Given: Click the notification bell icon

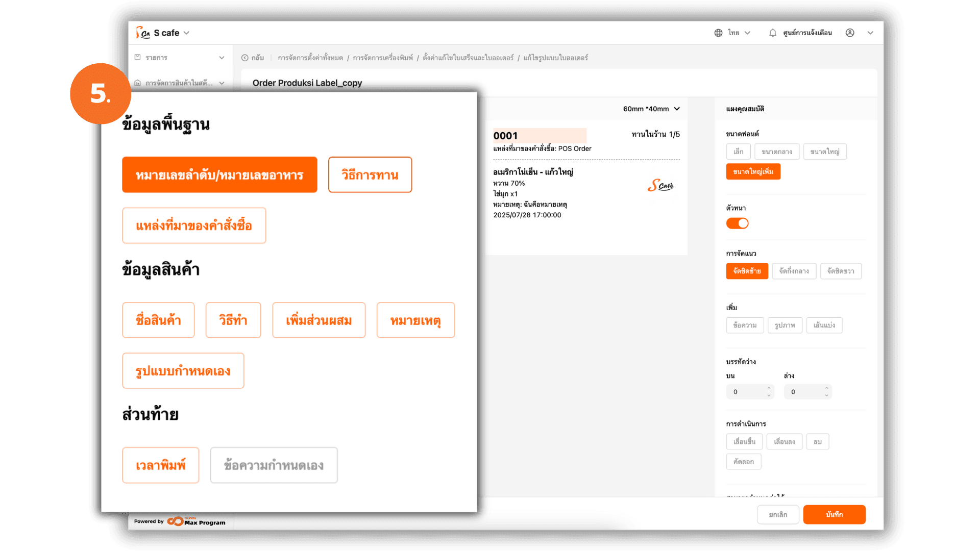Looking at the screenshot, I should click(772, 33).
